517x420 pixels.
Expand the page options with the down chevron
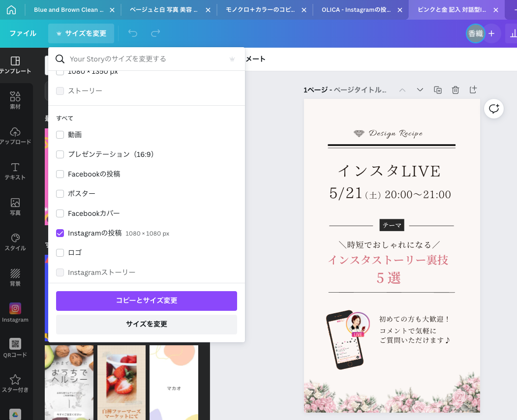click(x=420, y=90)
